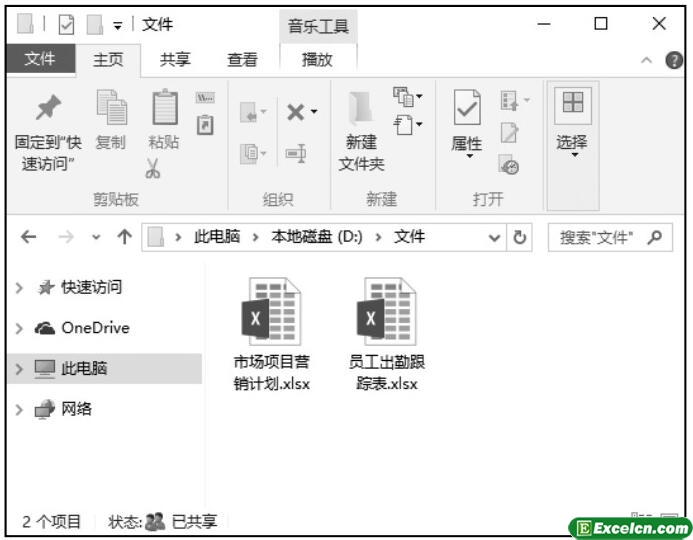Select the 市场项目营销计划.xlsx file
This screenshot has width=693, height=540.
[271, 334]
